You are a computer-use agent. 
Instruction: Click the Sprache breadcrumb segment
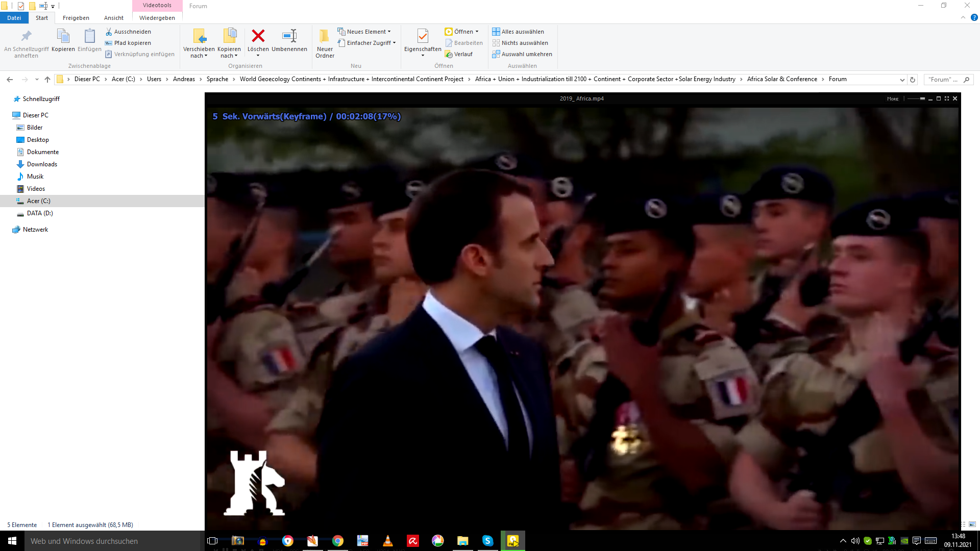217,79
